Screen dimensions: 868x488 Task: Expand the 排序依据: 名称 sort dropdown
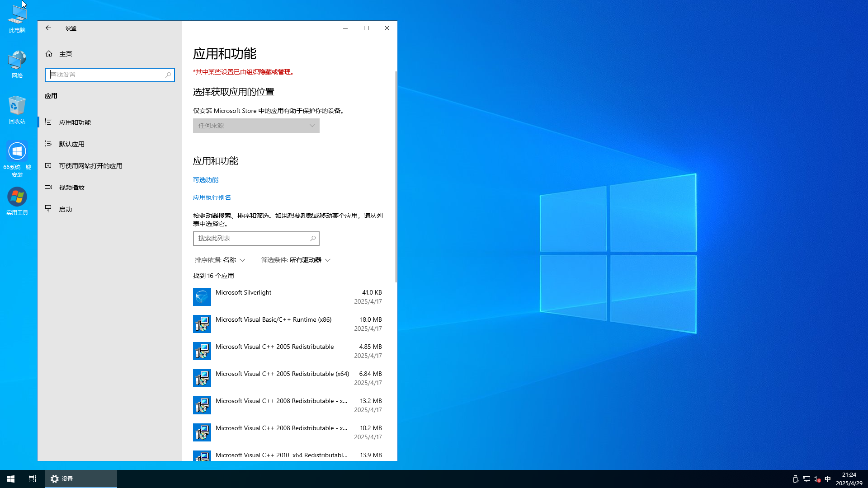pos(220,260)
